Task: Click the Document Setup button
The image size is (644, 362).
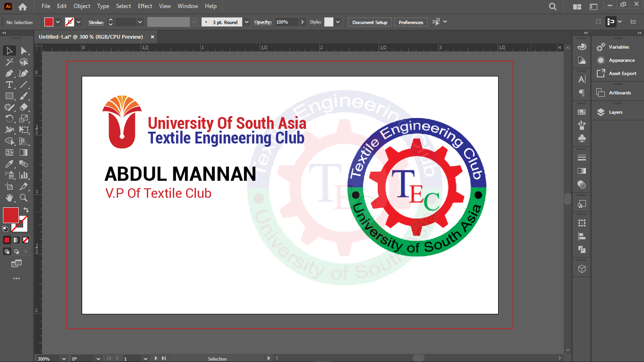Action: (370, 22)
